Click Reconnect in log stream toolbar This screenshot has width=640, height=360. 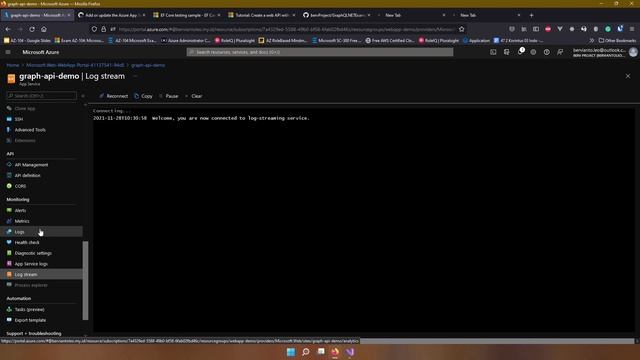(113, 96)
